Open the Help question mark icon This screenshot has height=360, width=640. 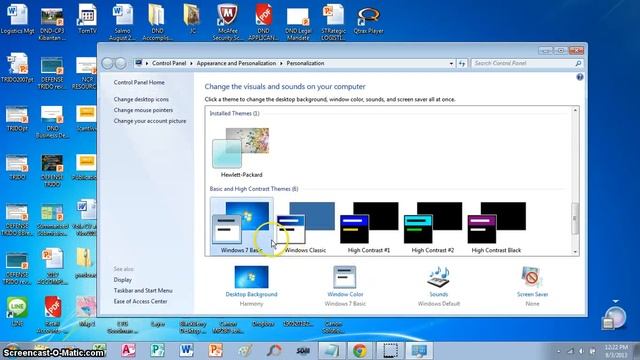pyautogui.click(x=580, y=77)
